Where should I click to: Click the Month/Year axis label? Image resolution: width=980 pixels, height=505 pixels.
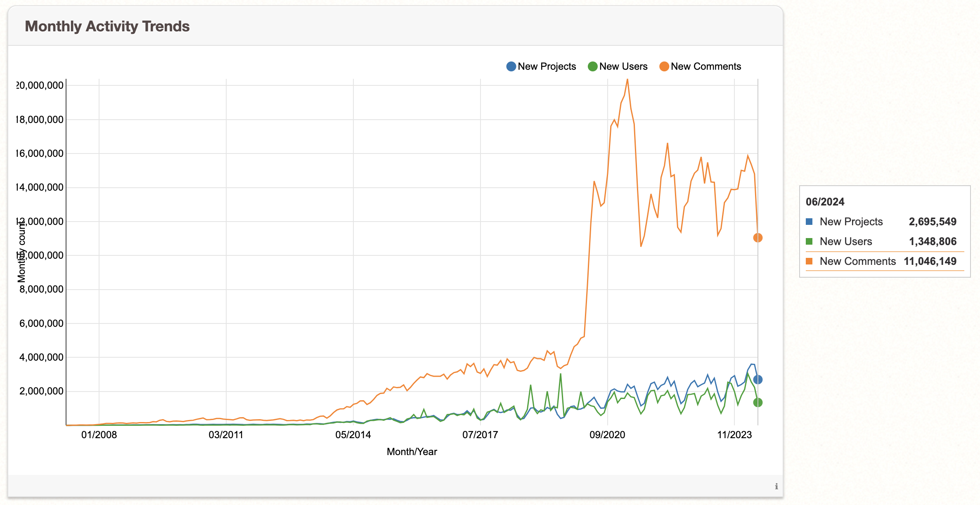pos(412,451)
